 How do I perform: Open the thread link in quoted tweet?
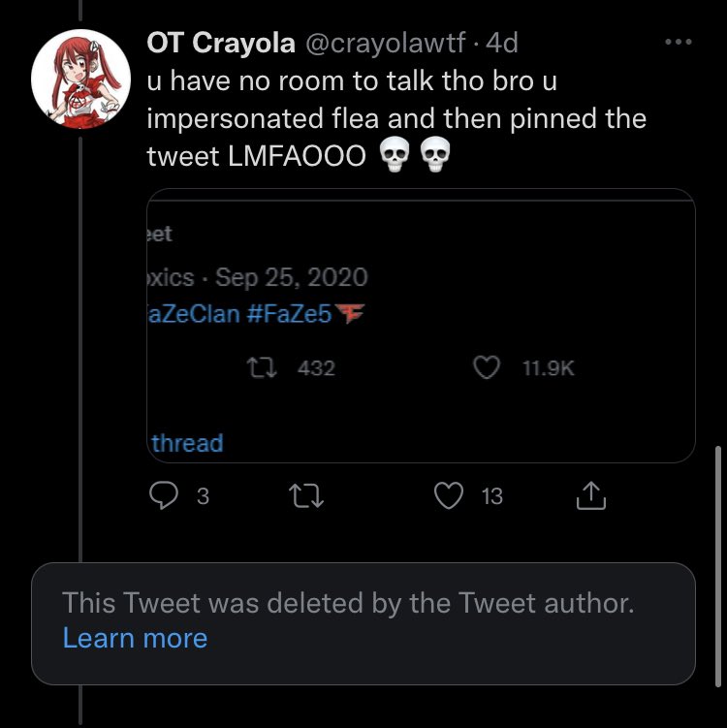(x=188, y=443)
